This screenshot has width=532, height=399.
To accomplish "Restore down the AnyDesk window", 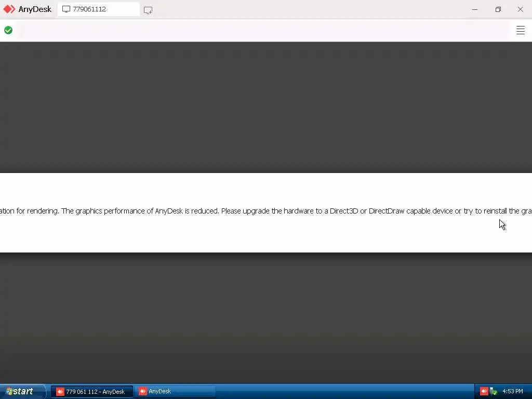I will 498,9.
